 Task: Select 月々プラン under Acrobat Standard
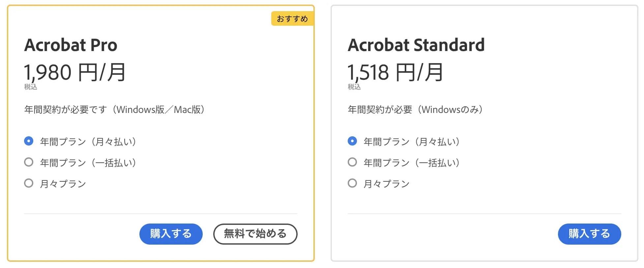(x=352, y=183)
